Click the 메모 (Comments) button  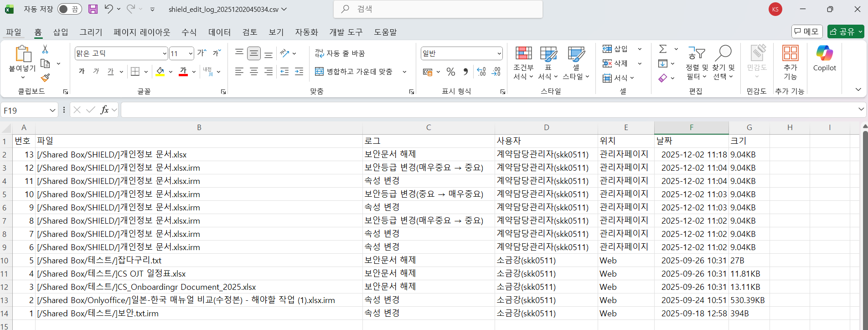coord(807,31)
